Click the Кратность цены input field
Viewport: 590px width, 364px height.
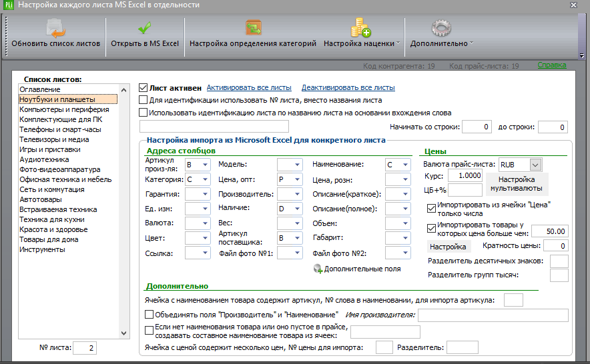[x=556, y=246]
